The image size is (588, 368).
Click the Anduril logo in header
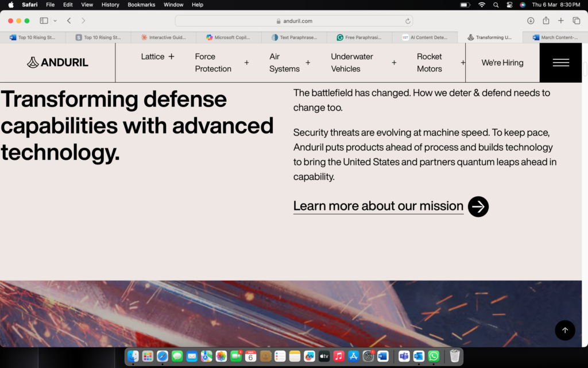pyautogui.click(x=58, y=62)
